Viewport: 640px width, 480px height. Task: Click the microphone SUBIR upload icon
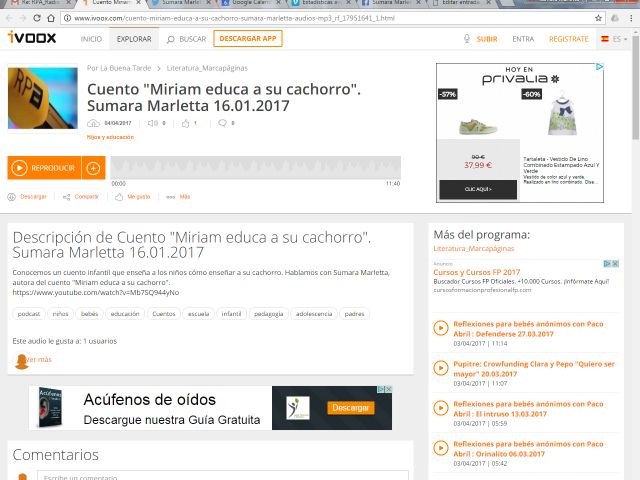point(467,39)
